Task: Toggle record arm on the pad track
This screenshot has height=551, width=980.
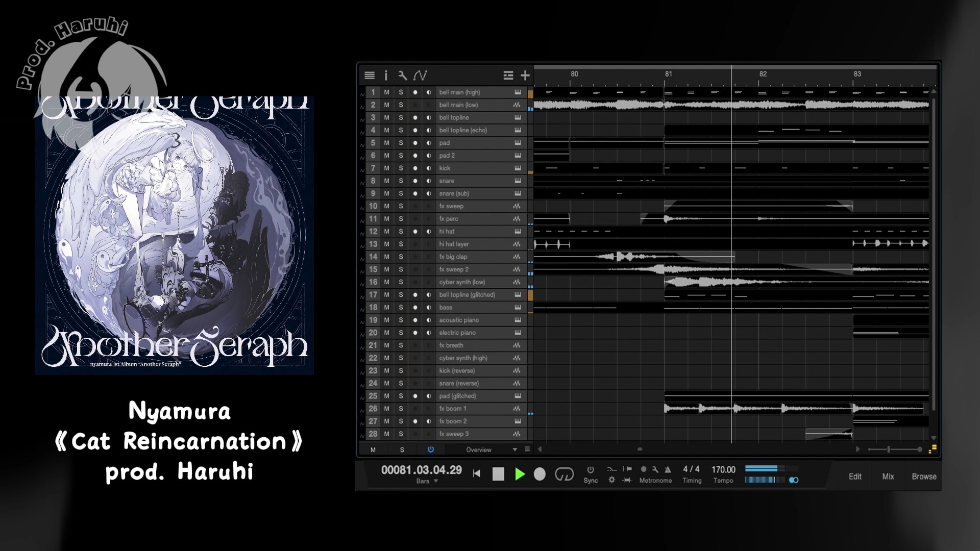Action: click(x=415, y=143)
